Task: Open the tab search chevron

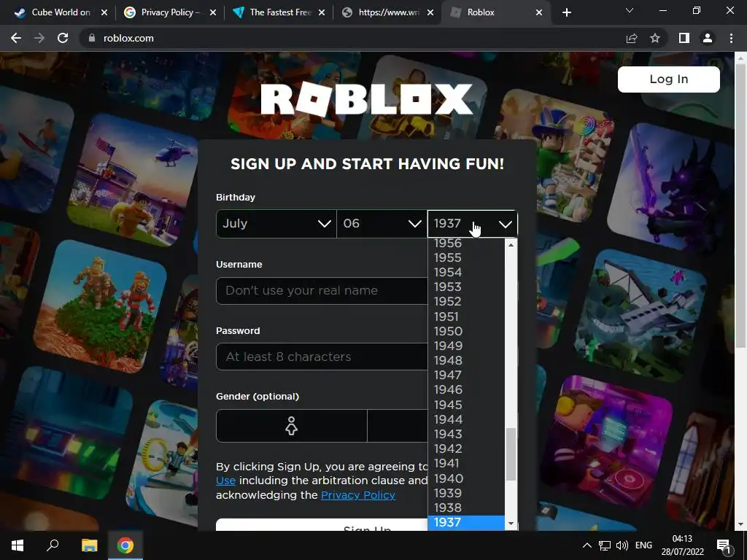Action: click(630, 10)
